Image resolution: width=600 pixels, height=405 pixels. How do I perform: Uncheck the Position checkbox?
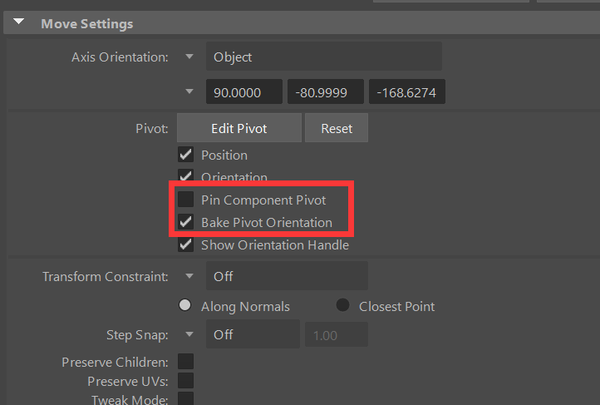click(x=185, y=155)
